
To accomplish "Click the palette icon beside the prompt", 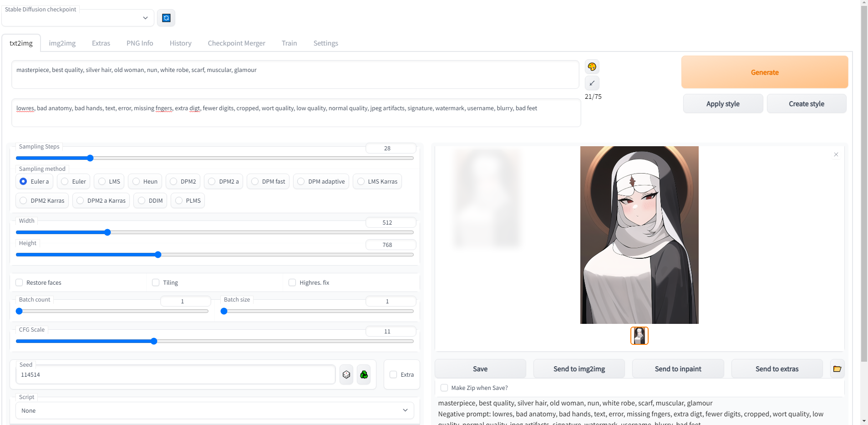I will pos(592,67).
